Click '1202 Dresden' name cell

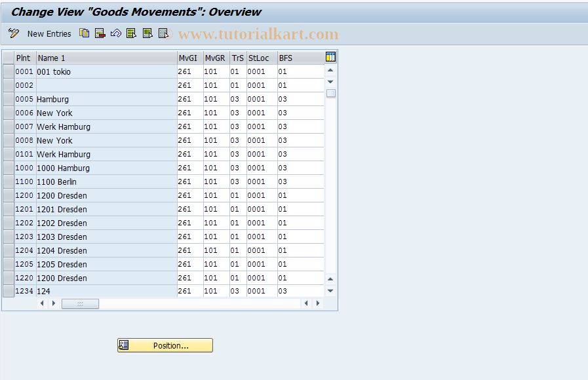106,223
